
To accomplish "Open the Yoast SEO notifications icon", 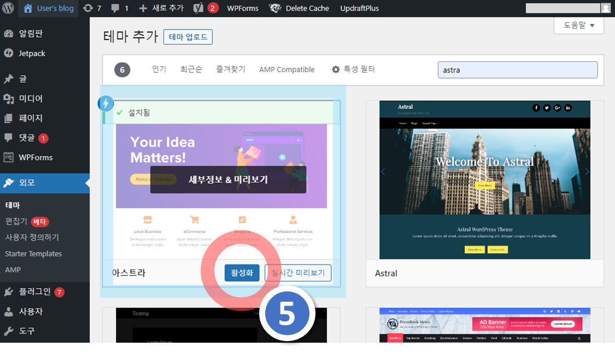I will tap(206, 8).
